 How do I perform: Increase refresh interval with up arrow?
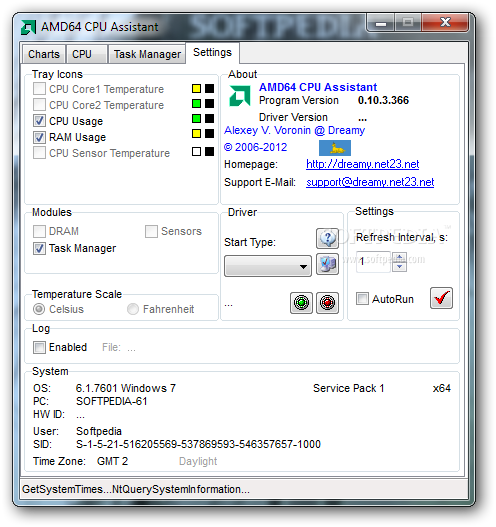click(x=399, y=257)
